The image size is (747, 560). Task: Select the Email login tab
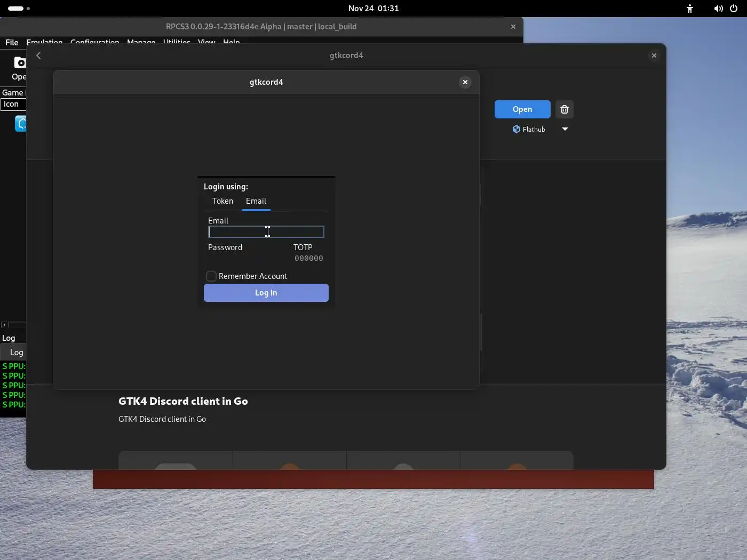(x=256, y=201)
